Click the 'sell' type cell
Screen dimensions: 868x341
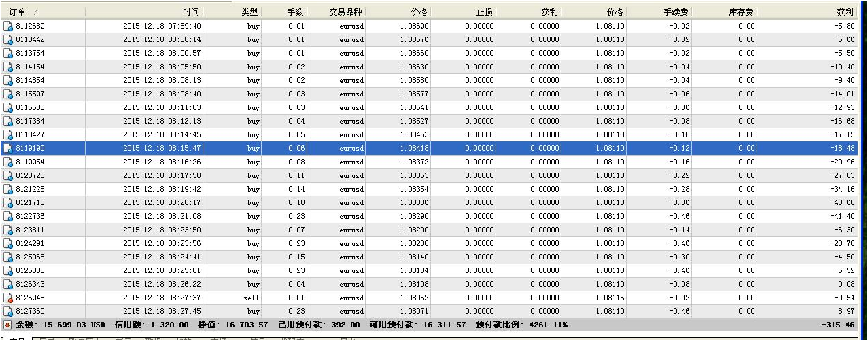(x=251, y=298)
